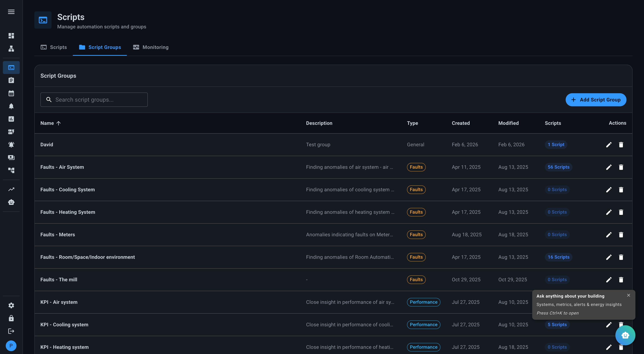Open the floating AI assistant robot button

coord(625,335)
